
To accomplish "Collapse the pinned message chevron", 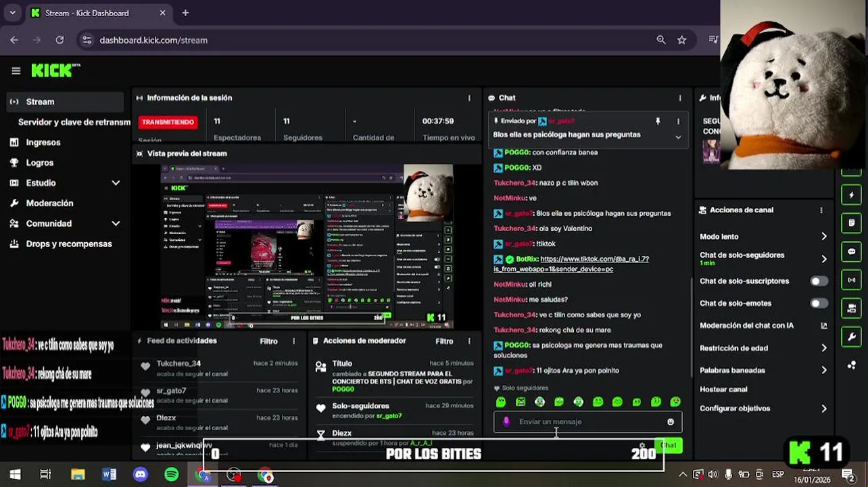I will coord(678,137).
